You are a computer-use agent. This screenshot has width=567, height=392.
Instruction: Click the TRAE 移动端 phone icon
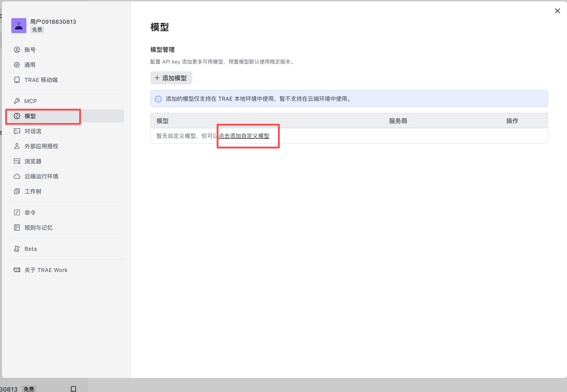tap(17, 80)
